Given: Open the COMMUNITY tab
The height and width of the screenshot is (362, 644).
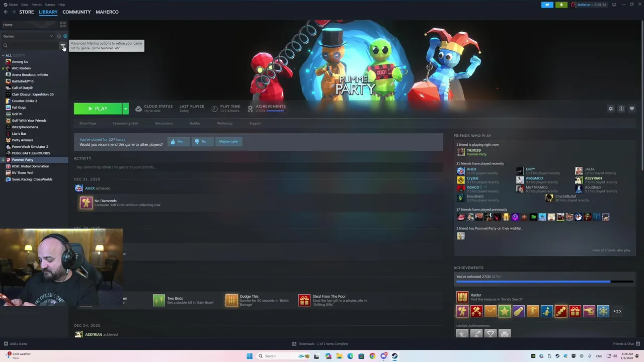Looking at the screenshot, I should point(76,12).
